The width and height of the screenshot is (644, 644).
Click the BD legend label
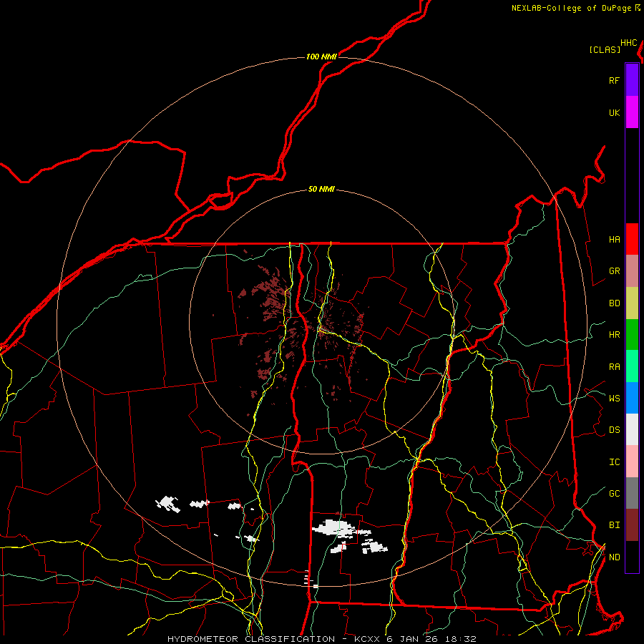pos(614,303)
